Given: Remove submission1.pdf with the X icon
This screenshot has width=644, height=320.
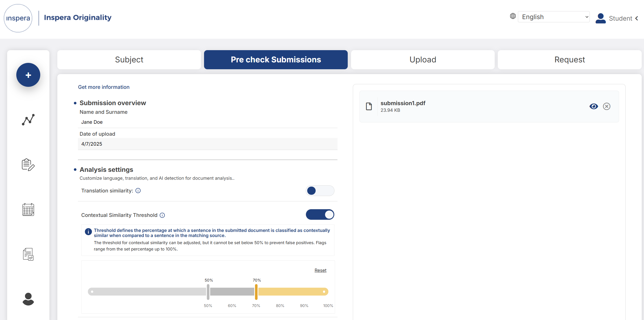Looking at the screenshot, I should [607, 106].
